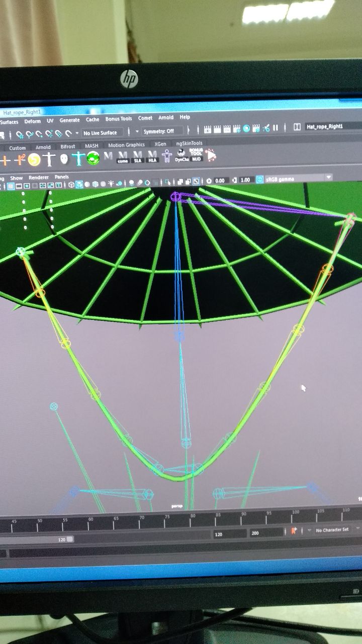Select the joint at rope's right hat attachment
Viewport: 362px width, 644px height.
point(351,218)
